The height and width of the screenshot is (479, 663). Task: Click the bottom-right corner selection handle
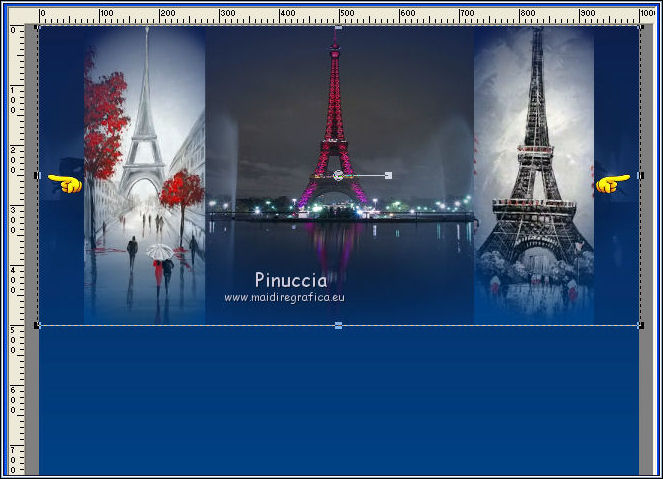point(641,325)
